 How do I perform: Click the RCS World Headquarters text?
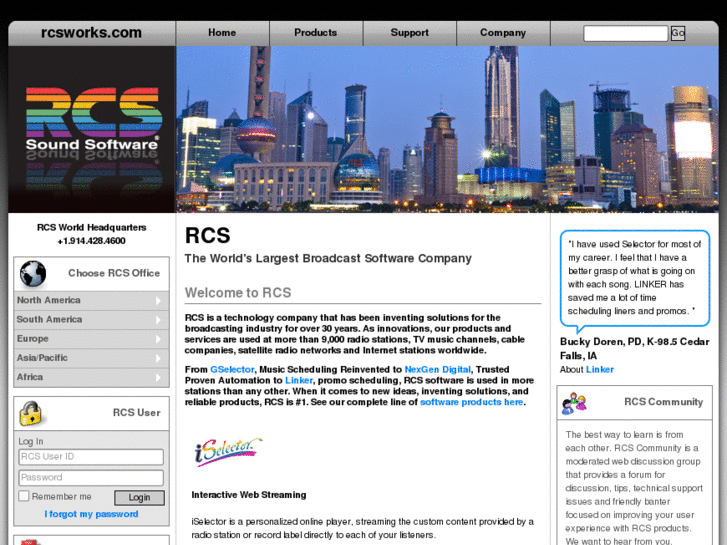click(x=91, y=228)
